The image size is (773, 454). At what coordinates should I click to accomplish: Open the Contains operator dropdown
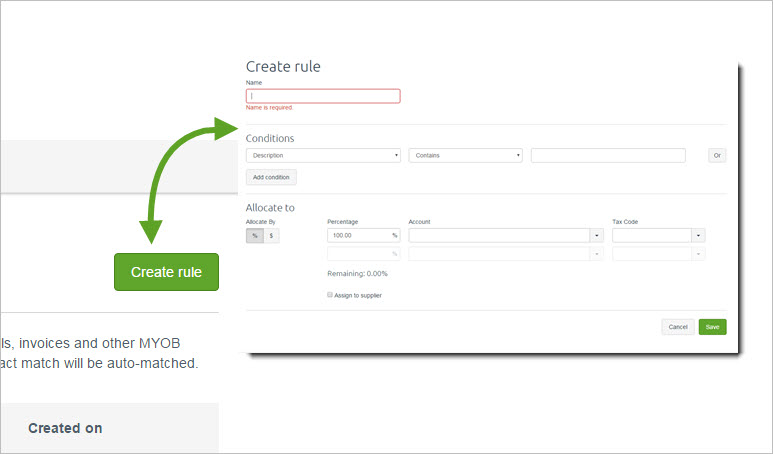point(465,155)
